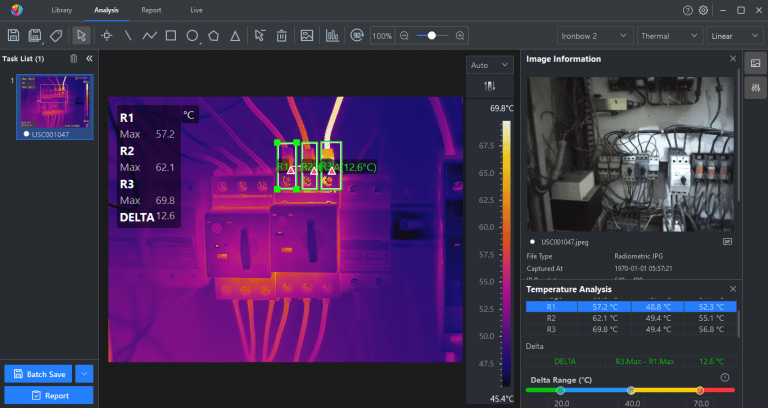
Task: Click the trash delete icon in toolbar
Action: click(282, 35)
